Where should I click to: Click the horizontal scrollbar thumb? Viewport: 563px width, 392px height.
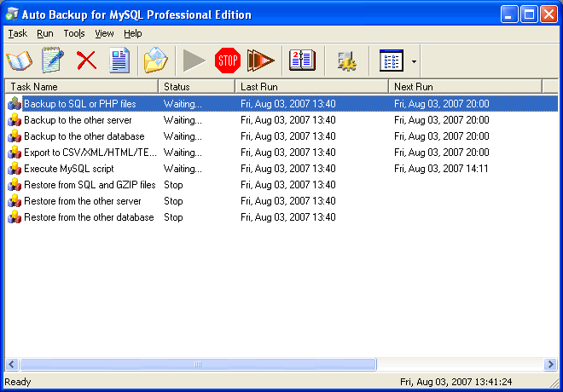pyautogui.click(x=198, y=365)
